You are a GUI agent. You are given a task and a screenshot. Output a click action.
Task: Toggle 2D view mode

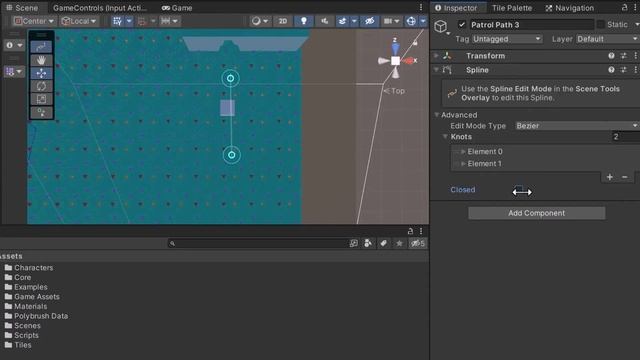pyautogui.click(x=282, y=21)
